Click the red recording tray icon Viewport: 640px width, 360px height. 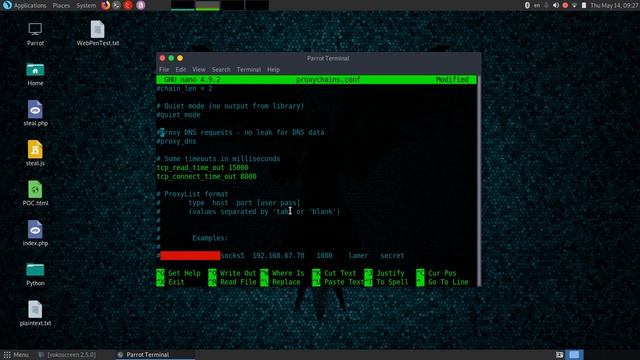pyautogui.click(x=565, y=5)
